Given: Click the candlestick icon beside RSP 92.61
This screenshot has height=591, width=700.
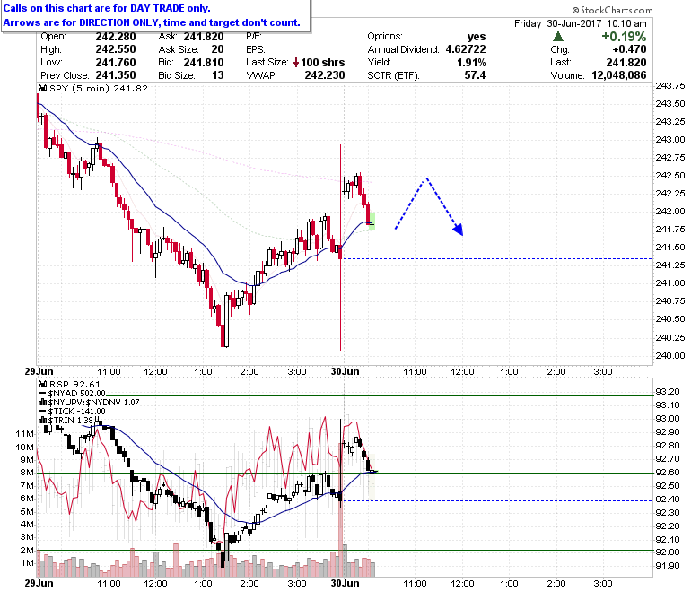Looking at the screenshot, I should [43, 384].
